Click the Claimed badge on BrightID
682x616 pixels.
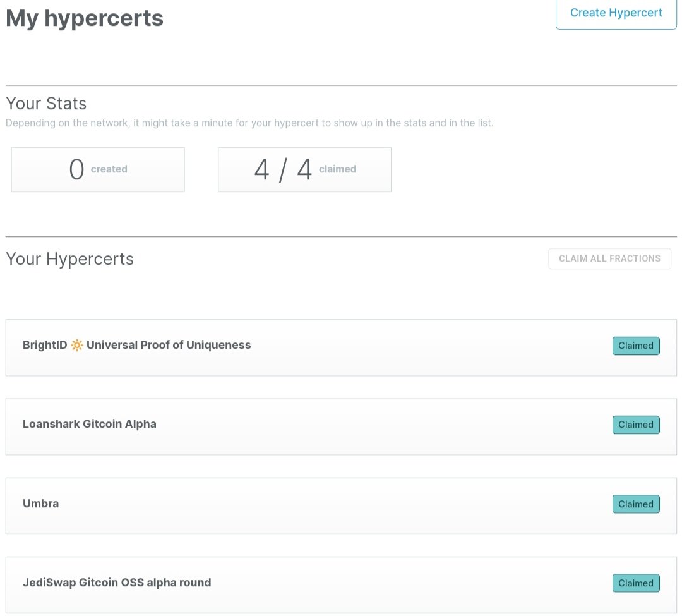636,346
